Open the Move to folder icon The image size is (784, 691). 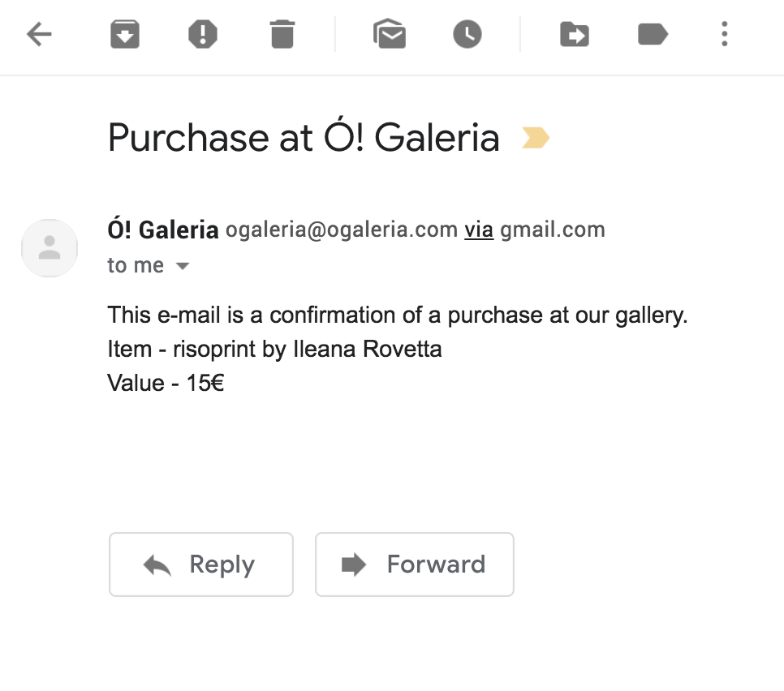(x=575, y=34)
